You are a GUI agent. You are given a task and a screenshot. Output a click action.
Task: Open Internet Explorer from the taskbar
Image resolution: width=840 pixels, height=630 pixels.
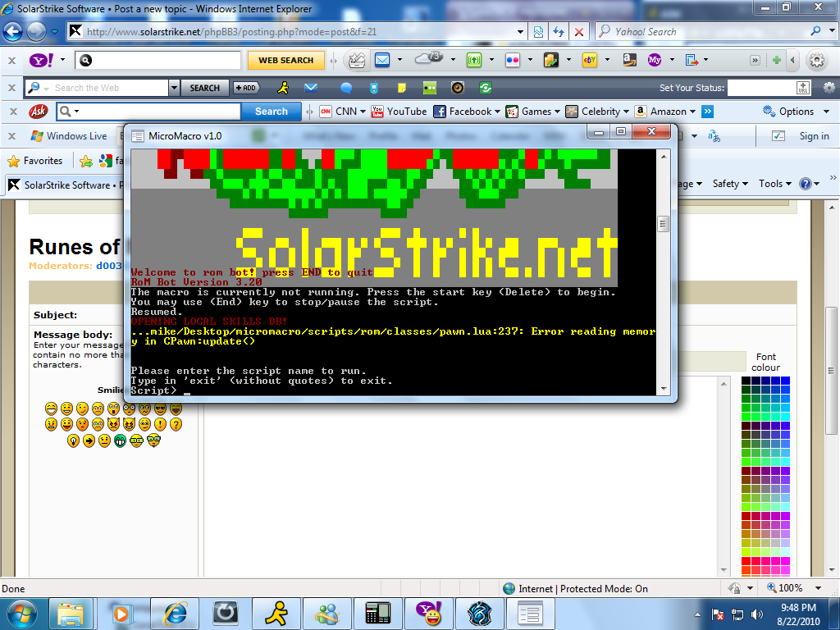(x=175, y=614)
